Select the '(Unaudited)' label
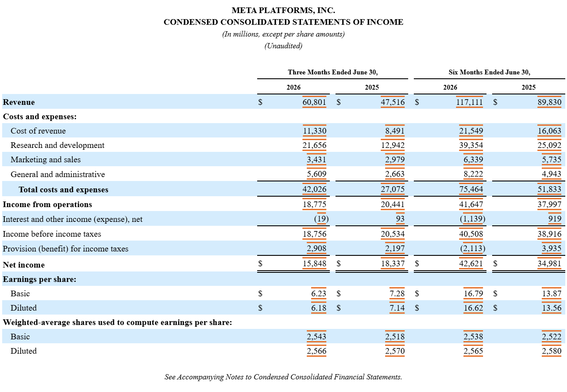The width and height of the screenshot is (567, 392). tap(283, 46)
